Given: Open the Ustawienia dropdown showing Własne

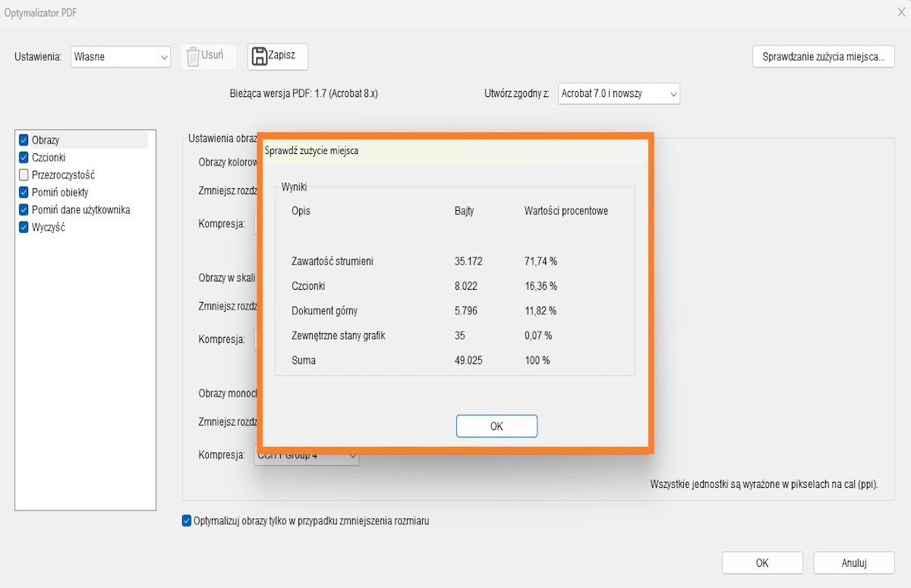Looking at the screenshot, I should (x=121, y=57).
